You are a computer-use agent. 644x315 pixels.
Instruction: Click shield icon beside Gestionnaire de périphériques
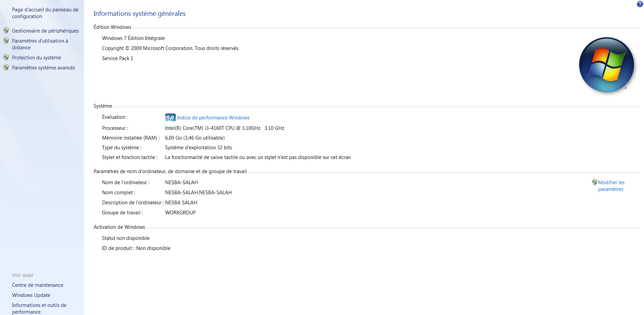(6, 31)
